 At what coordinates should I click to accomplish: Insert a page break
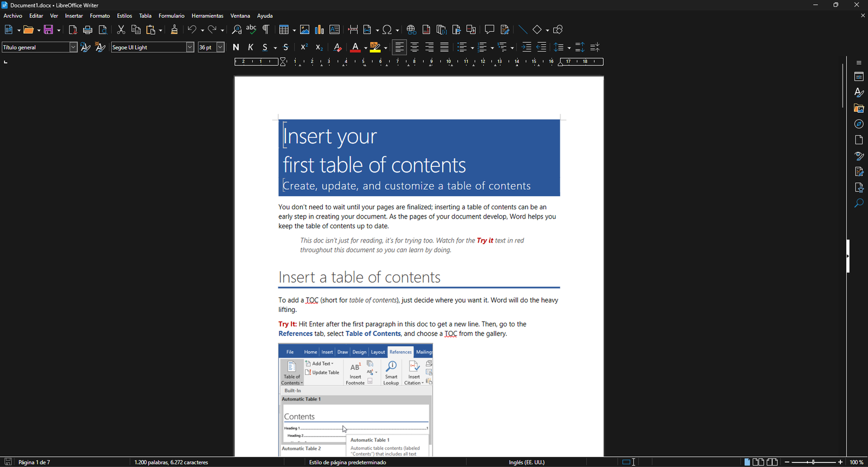click(x=353, y=30)
